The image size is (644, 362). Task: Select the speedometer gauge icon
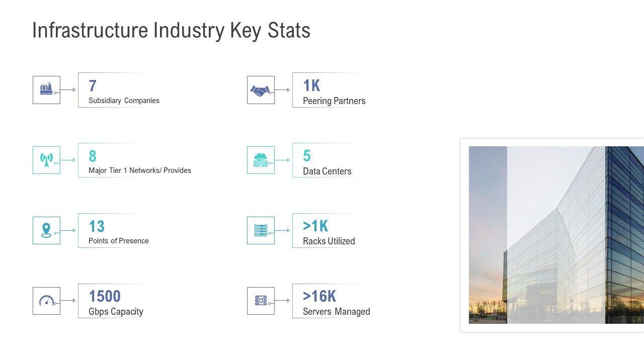tap(46, 301)
